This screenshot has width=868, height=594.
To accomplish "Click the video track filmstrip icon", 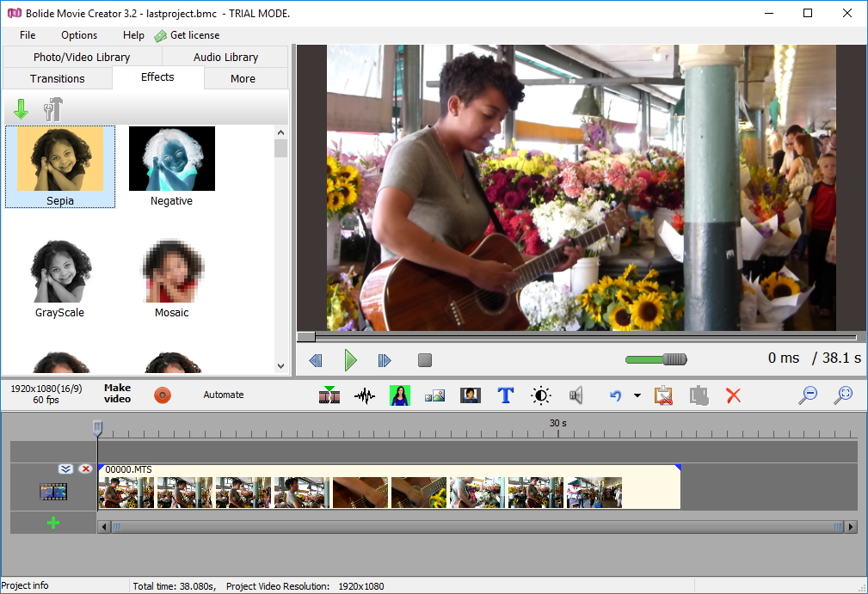I will [x=53, y=492].
